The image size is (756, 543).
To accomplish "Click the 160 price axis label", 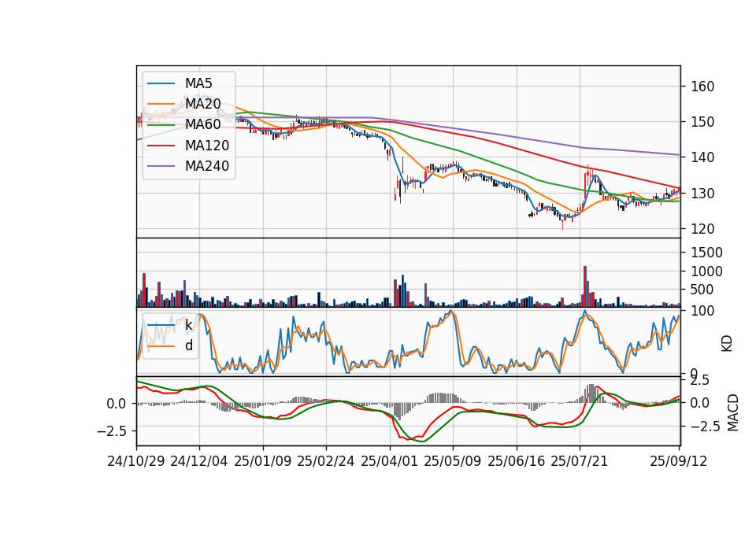I will tap(703, 87).
